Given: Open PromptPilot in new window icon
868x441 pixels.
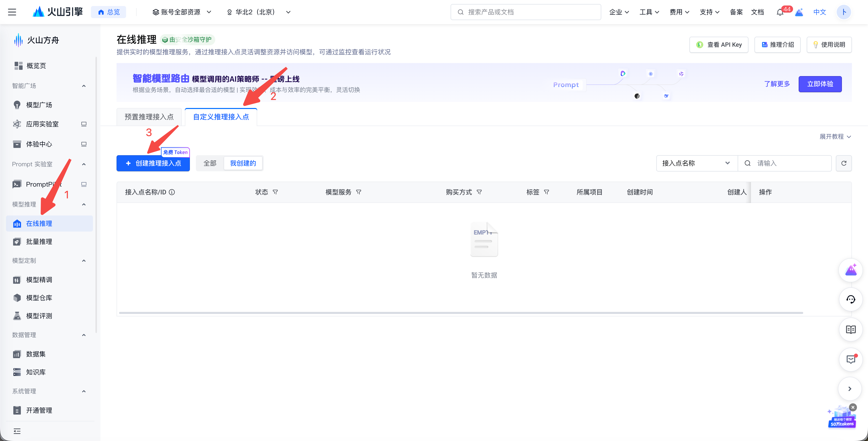Looking at the screenshot, I should pos(84,184).
